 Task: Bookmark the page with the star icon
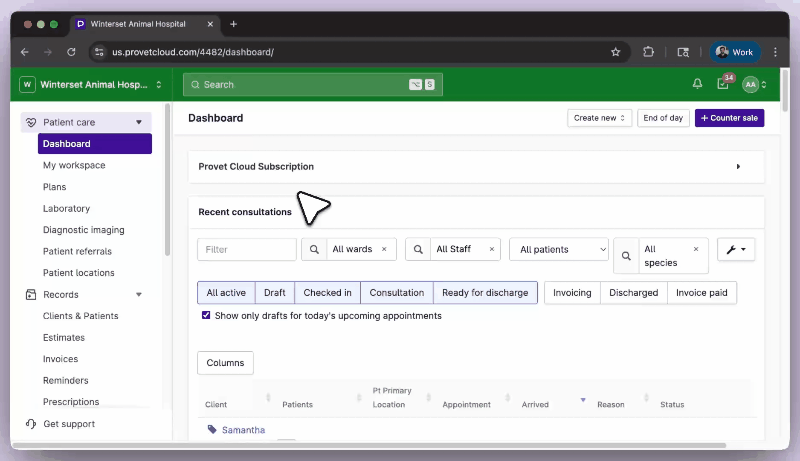616,52
